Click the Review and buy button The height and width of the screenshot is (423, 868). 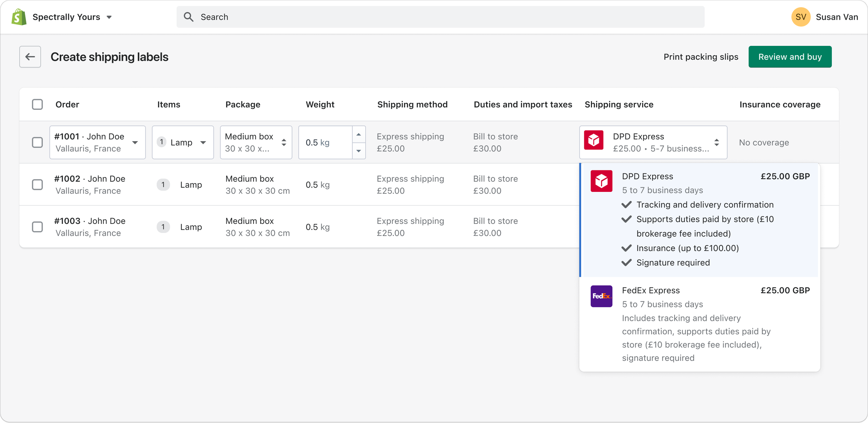(x=790, y=57)
